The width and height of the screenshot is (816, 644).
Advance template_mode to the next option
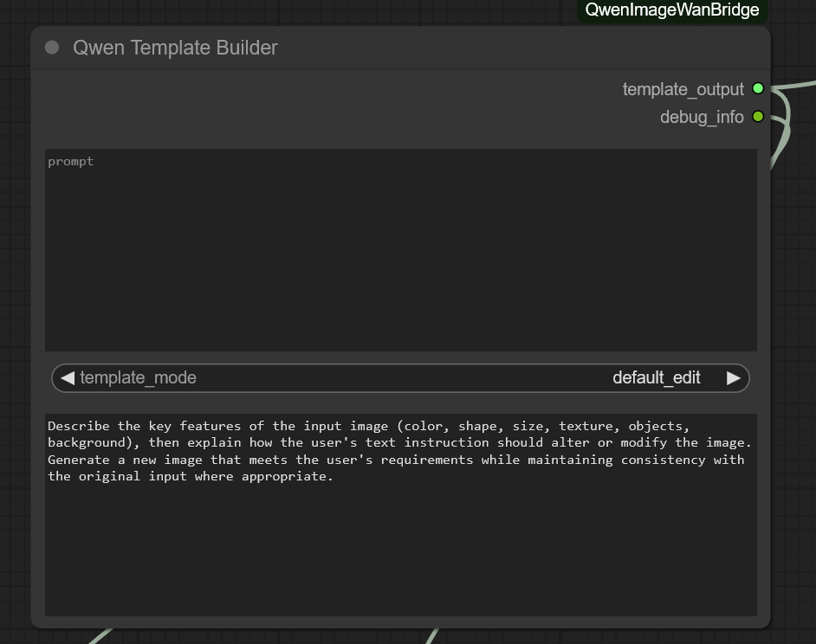(x=734, y=377)
